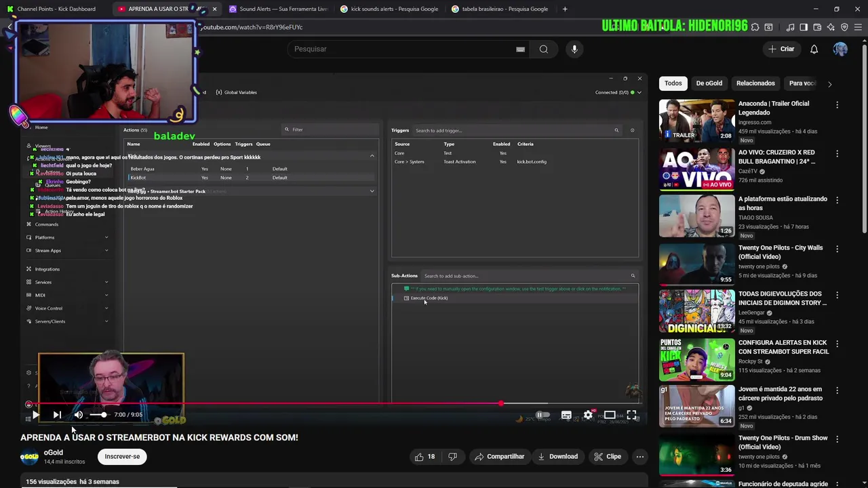Subscribe with the Inscrever-se button
This screenshot has height=488, width=868.
(x=122, y=457)
